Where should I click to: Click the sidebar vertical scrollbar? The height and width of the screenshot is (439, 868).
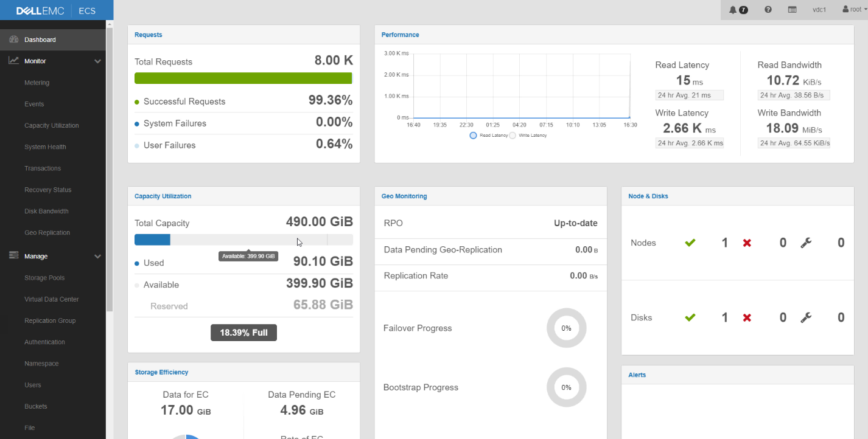[x=110, y=167]
